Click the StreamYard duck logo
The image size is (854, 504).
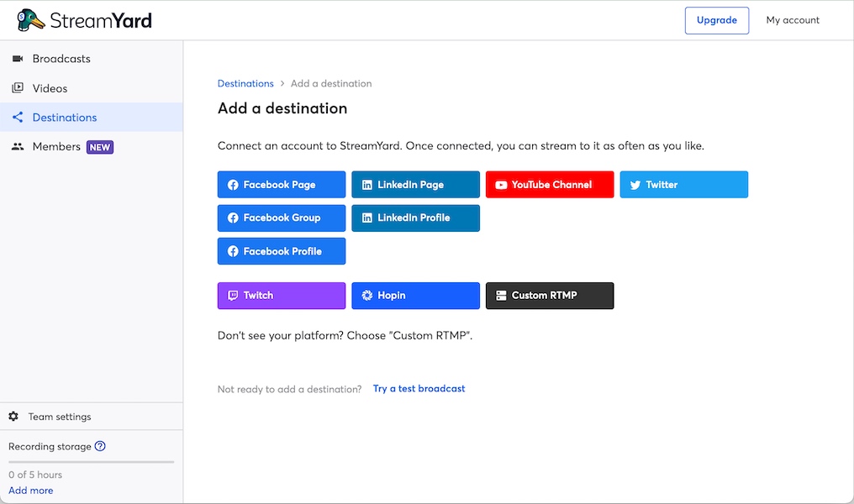tap(30, 20)
